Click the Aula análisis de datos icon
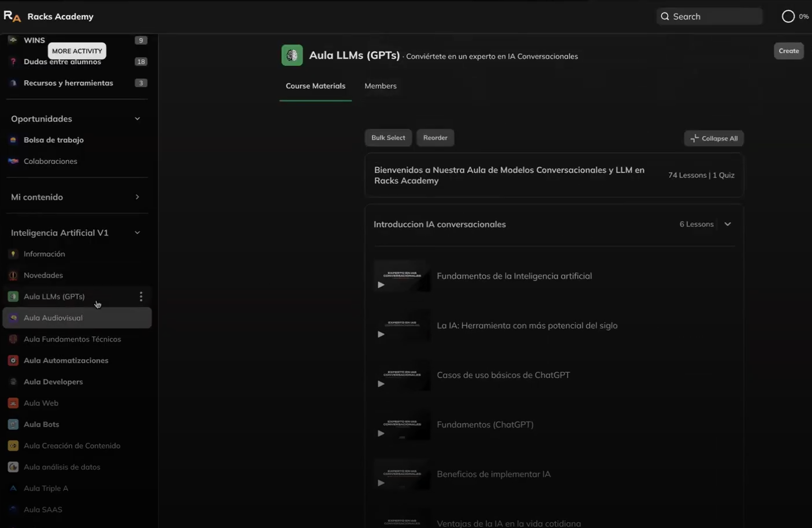This screenshot has height=528, width=812. 13,467
